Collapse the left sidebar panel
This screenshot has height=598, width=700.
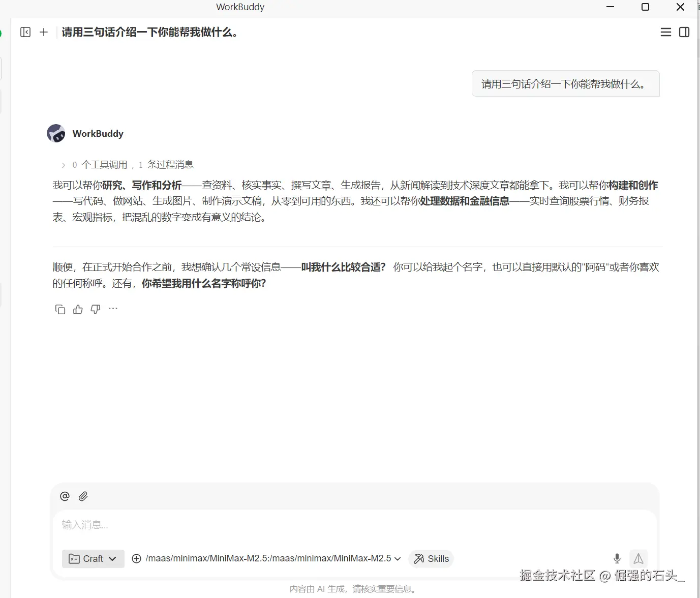(25, 32)
